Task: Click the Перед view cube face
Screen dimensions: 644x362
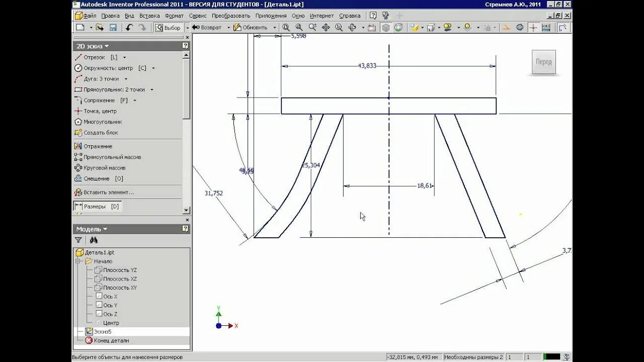Action: pos(543,62)
